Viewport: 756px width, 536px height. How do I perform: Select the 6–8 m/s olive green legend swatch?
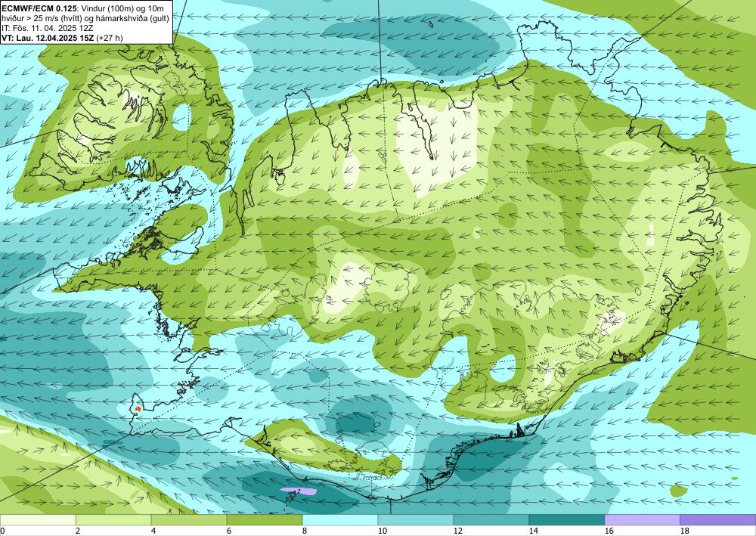pyautogui.click(x=265, y=519)
